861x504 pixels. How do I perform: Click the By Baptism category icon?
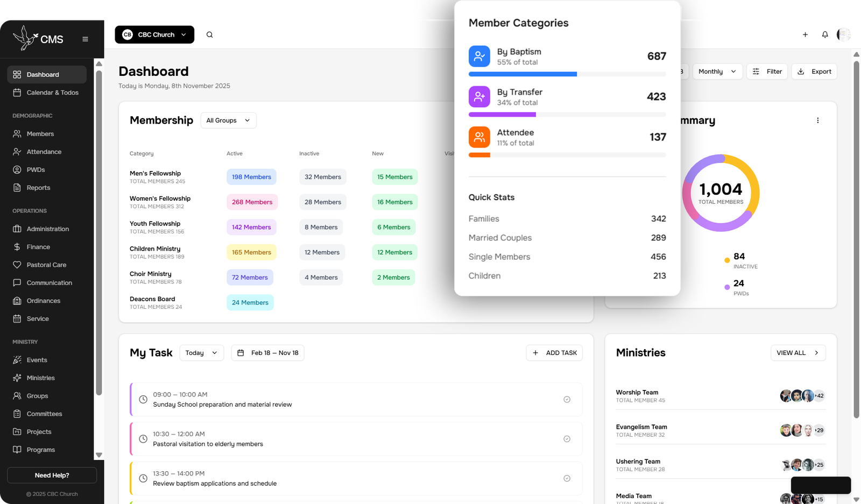[479, 56]
